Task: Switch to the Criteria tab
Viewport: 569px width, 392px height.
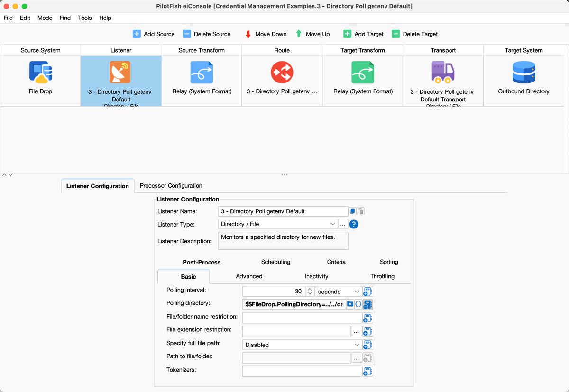Action: click(x=336, y=262)
